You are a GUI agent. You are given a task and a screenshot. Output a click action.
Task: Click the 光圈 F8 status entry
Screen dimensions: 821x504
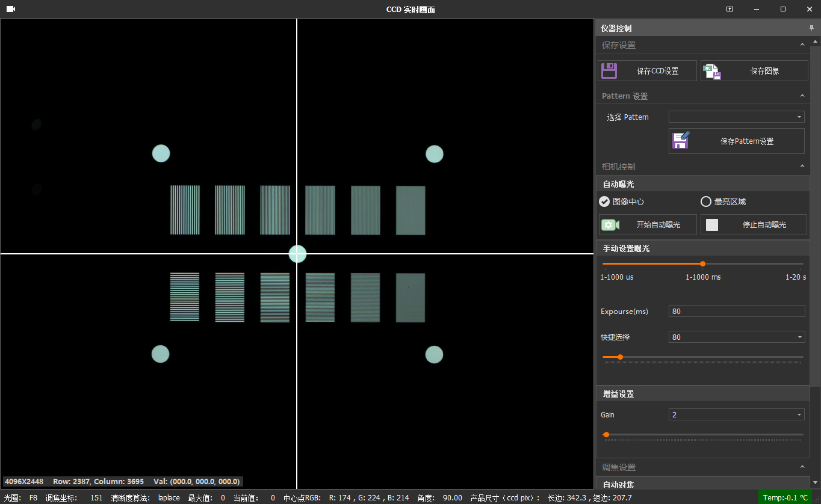click(x=20, y=498)
